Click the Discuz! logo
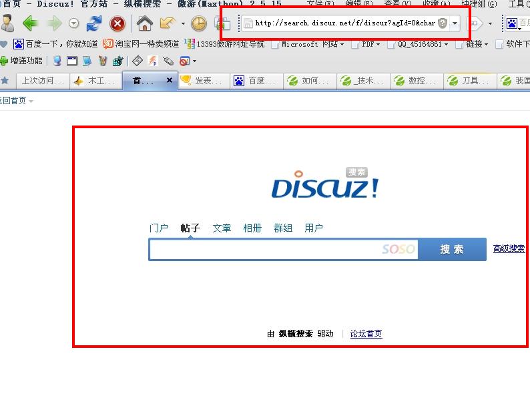Screen dimensions: 530x420 click(325, 184)
